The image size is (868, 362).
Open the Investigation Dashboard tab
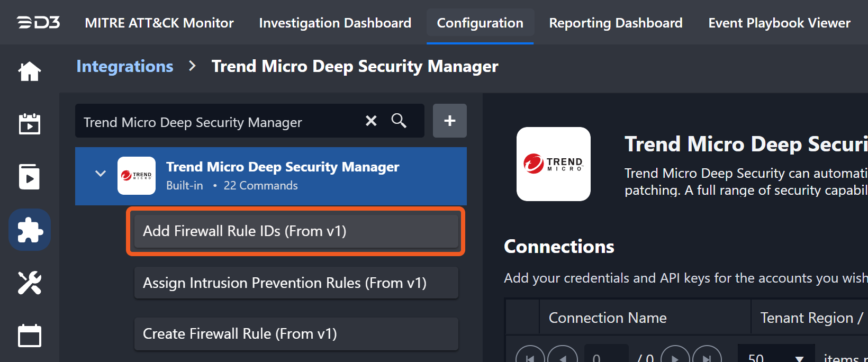pyautogui.click(x=335, y=23)
